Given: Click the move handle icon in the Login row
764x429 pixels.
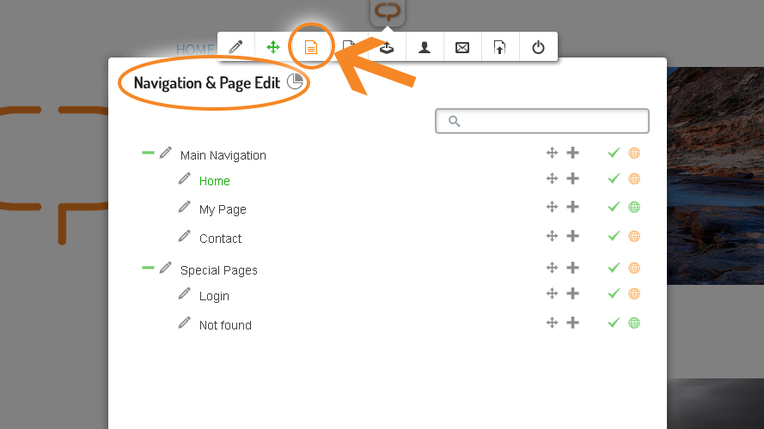Looking at the screenshot, I should [x=551, y=294].
